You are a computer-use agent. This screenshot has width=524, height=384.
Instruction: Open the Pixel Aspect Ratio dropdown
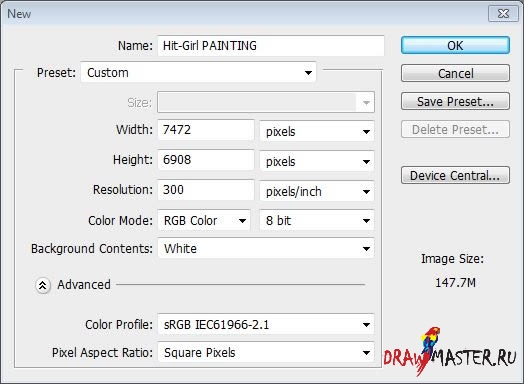point(266,353)
